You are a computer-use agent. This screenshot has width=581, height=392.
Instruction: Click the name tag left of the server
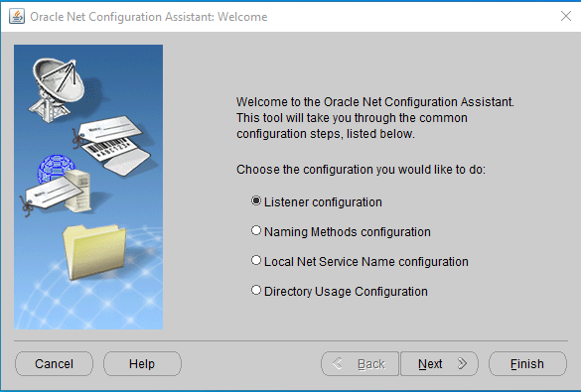(51, 196)
